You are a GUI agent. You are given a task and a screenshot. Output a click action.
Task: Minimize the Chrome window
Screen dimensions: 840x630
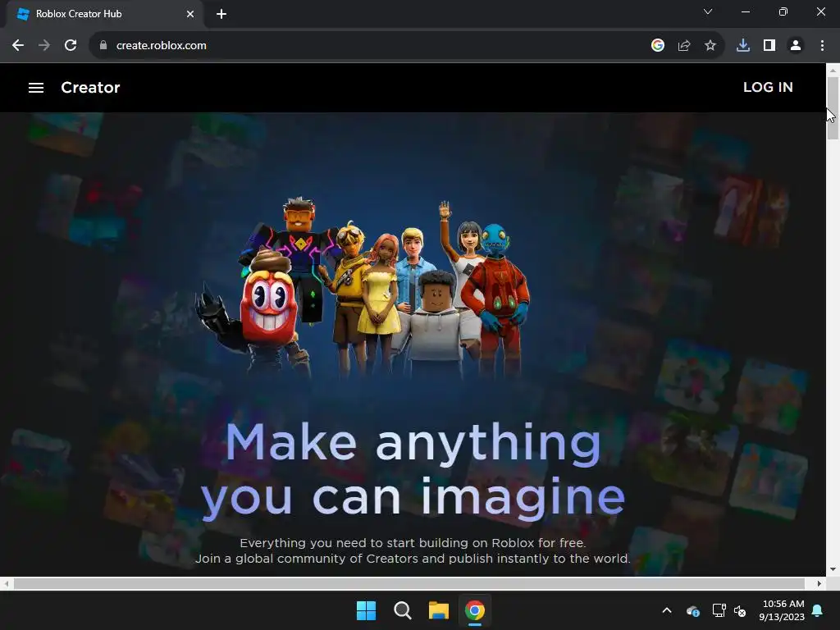pos(746,11)
